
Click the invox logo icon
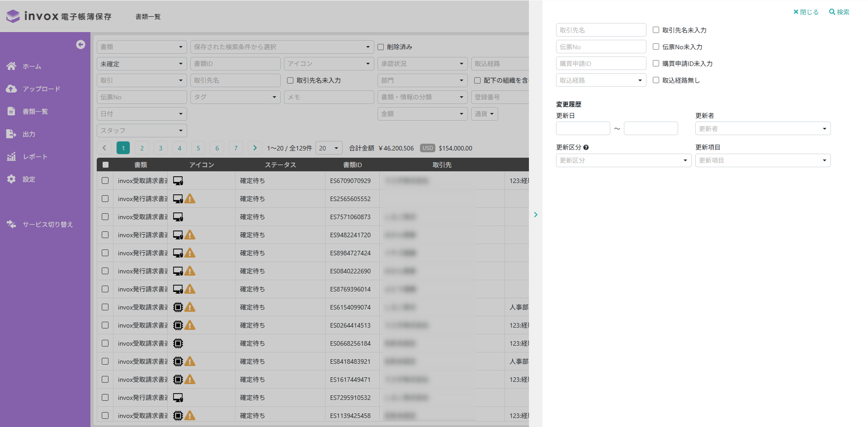pyautogui.click(x=13, y=16)
